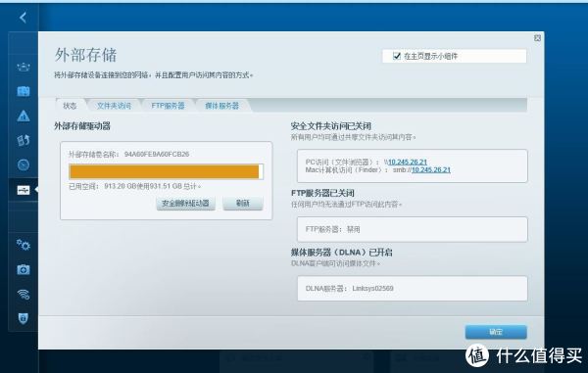The height and width of the screenshot is (373, 588).
Task: Toggle 在主页显示小组件 checkbox
Action: click(x=397, y=56)
